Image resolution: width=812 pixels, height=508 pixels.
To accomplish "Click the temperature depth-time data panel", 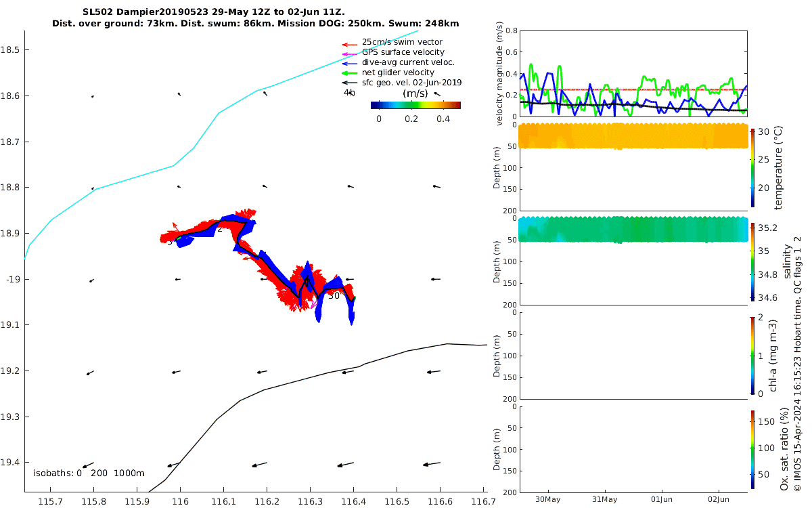I will coord(633,137).
